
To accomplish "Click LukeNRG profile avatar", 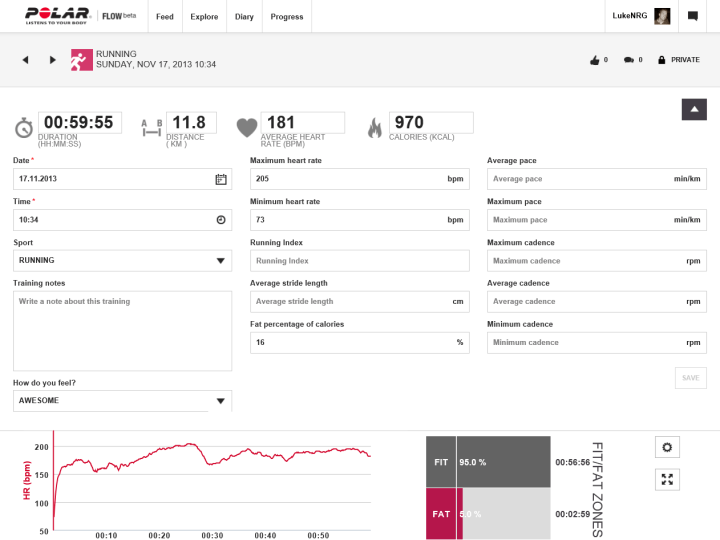I will (662, 16).
